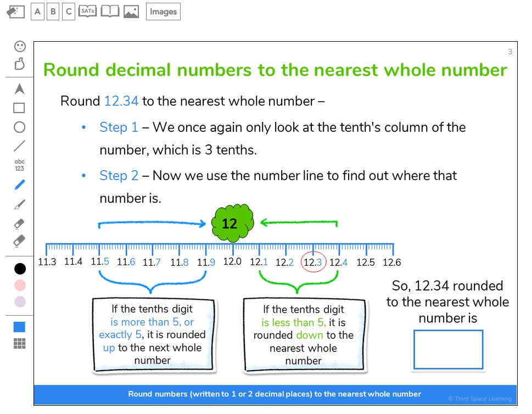Image resolution: width=532 pixels, height=414 pixels.
Task: Select the rectangle shape tool
Action: [19, 108]
